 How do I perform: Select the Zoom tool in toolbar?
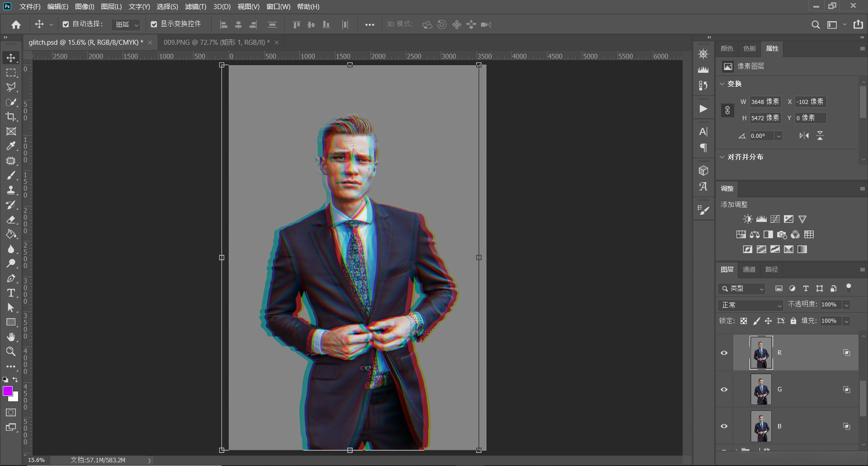pos(11,352)
